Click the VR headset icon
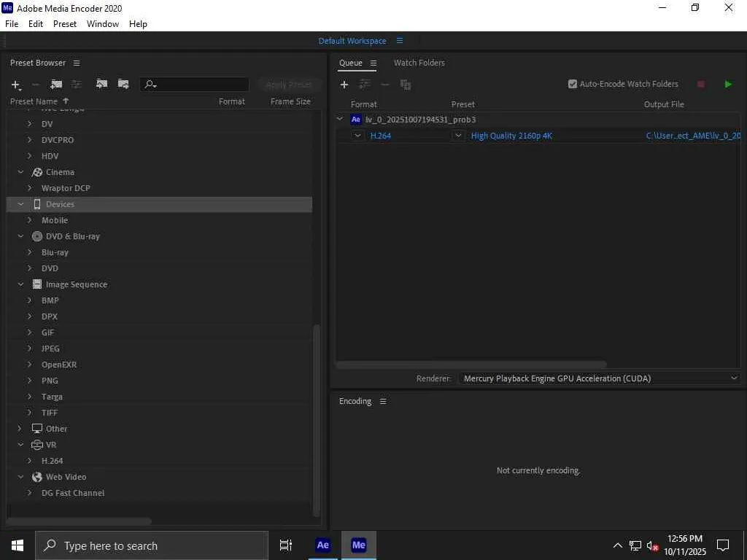747x560 pixels. pyautogui.click(x=37, y=445)
